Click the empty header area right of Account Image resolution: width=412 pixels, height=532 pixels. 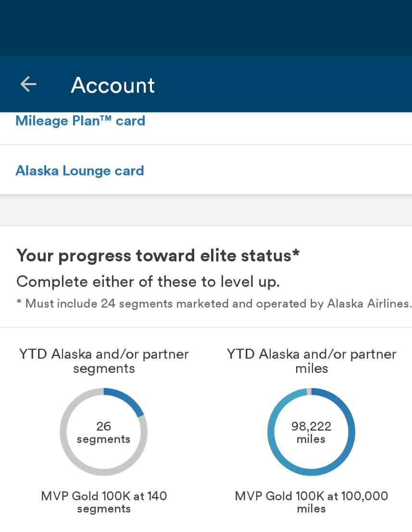pyautogui.click(x=288, y=84)
